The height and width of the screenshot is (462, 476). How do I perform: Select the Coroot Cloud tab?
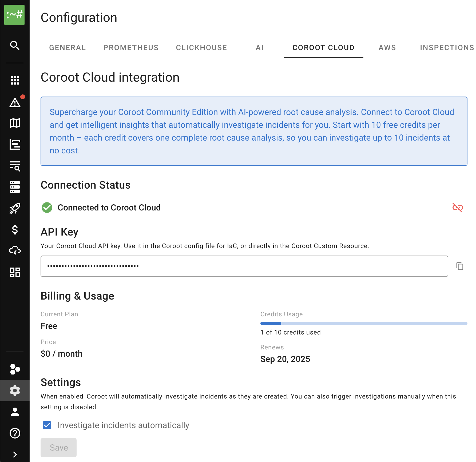pyautogui.click(x=323, y=48)
